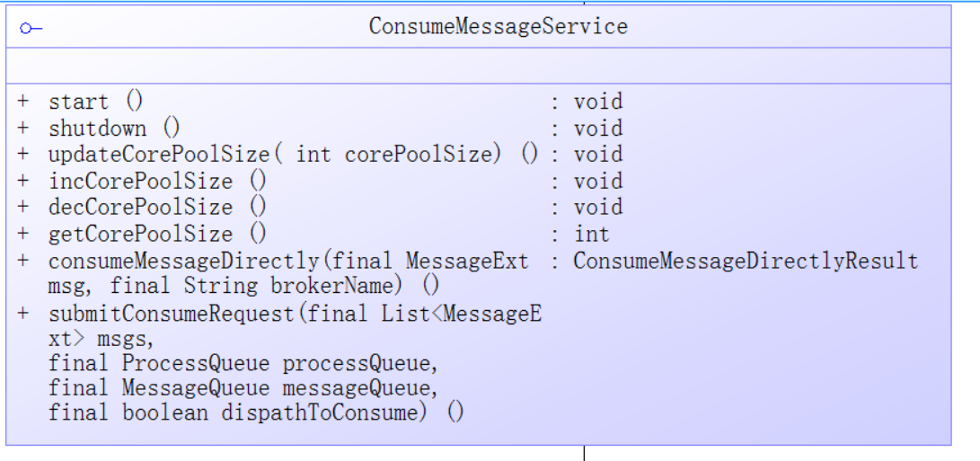Viewport: 980px width, 461px height.
Task: Click the getCorePoolSize () method
Action: pyautogui.click(x=157, y=235)
